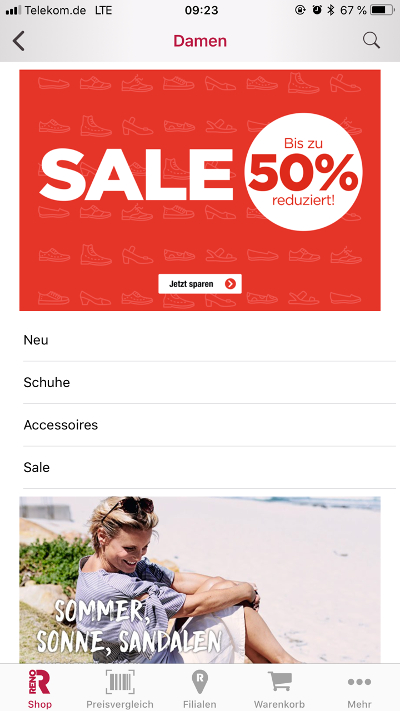Open the Accessoires category
The width and height of the screenshot is (400, 711).
(209, 425)
